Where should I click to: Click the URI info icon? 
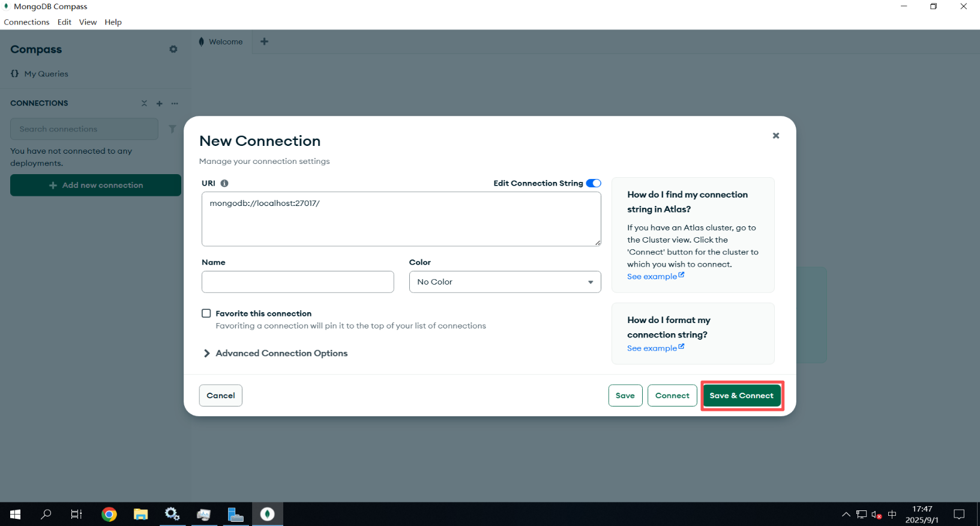pos(224,183)
